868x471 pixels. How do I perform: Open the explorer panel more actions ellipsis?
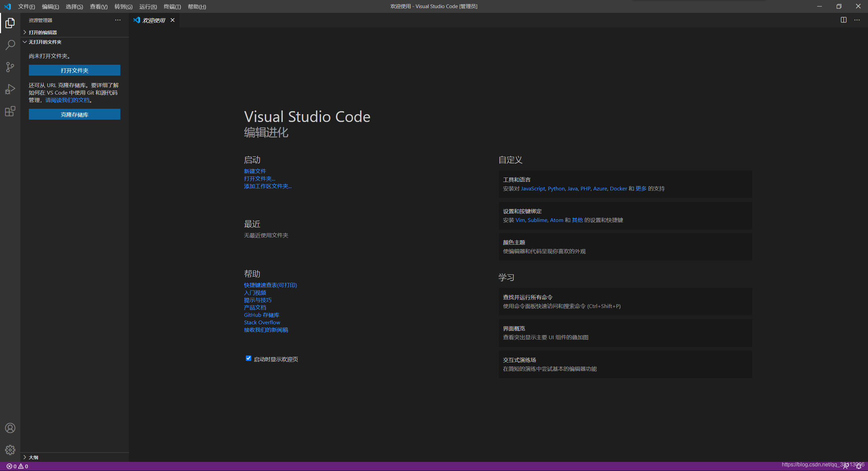(118, 20)
